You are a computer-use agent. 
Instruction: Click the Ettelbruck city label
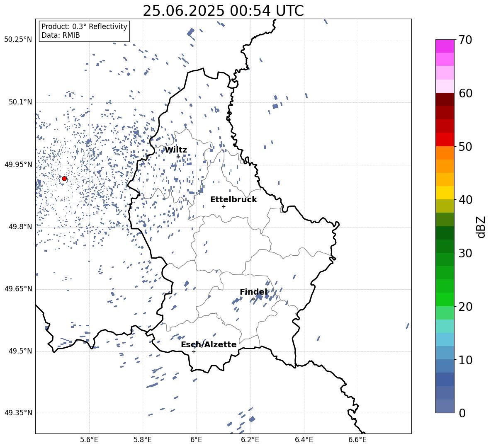pos(233,200)
